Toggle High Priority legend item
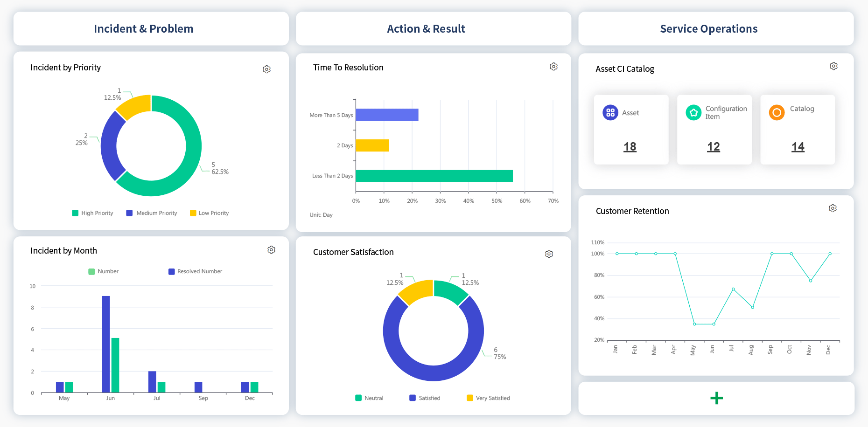Viewport: 868px width, 427px height. pos(92,213)
